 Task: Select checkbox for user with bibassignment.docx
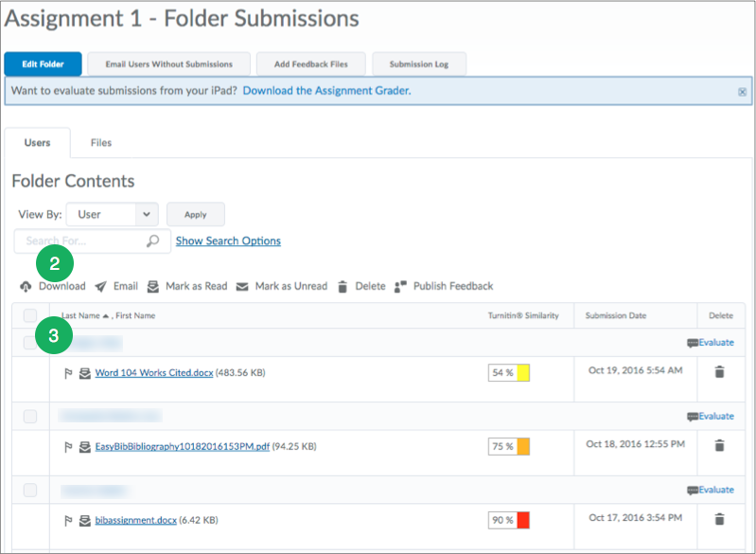tap(30, 491)
